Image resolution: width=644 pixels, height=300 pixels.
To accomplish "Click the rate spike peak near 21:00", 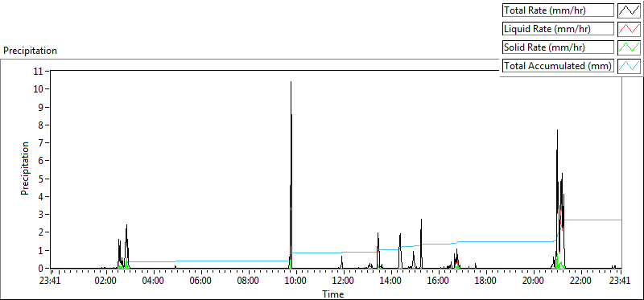I will [x=557, y=130].
